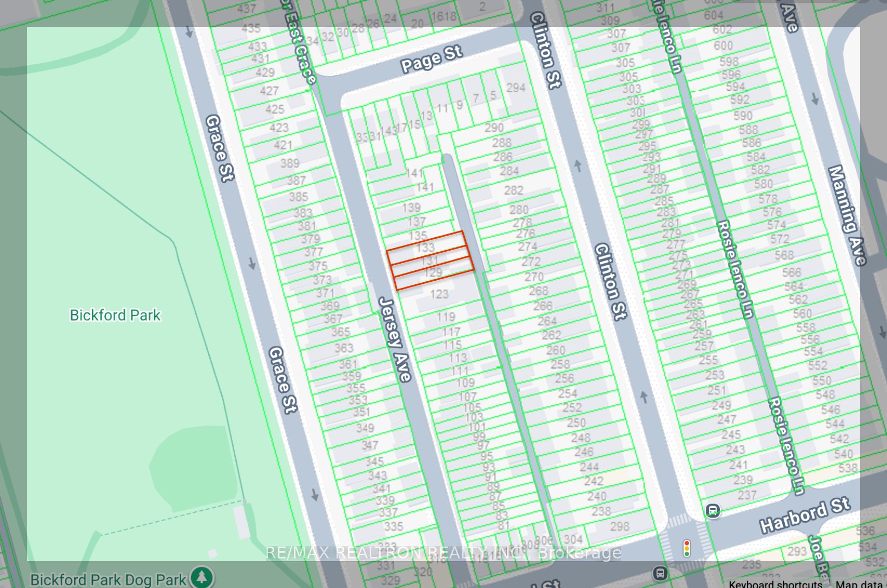Select lot 298 near Harbord St
Viewport: 887px width, 588px height.
(620, 526)
